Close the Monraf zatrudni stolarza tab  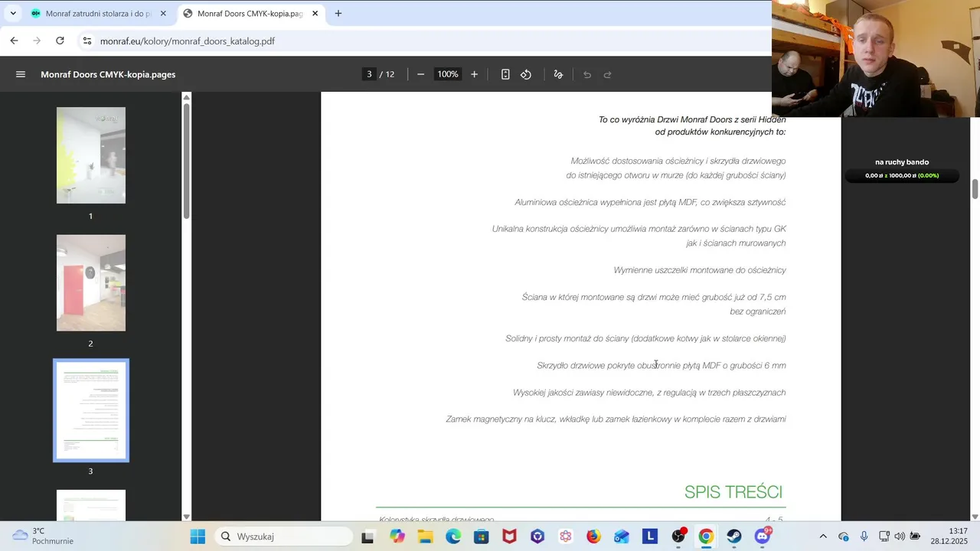tap(163, 14)
